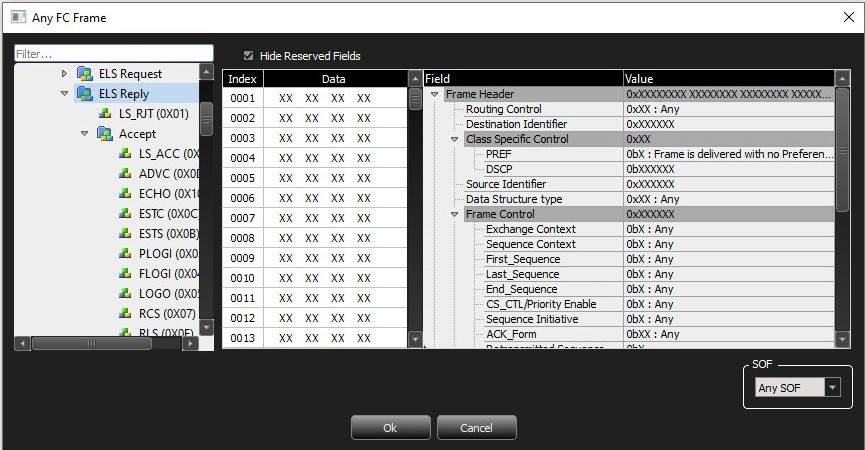Image resolution: width=865 pixels, height=450 pixels.
Task: Click the Field column header
Action: [523, 79]
